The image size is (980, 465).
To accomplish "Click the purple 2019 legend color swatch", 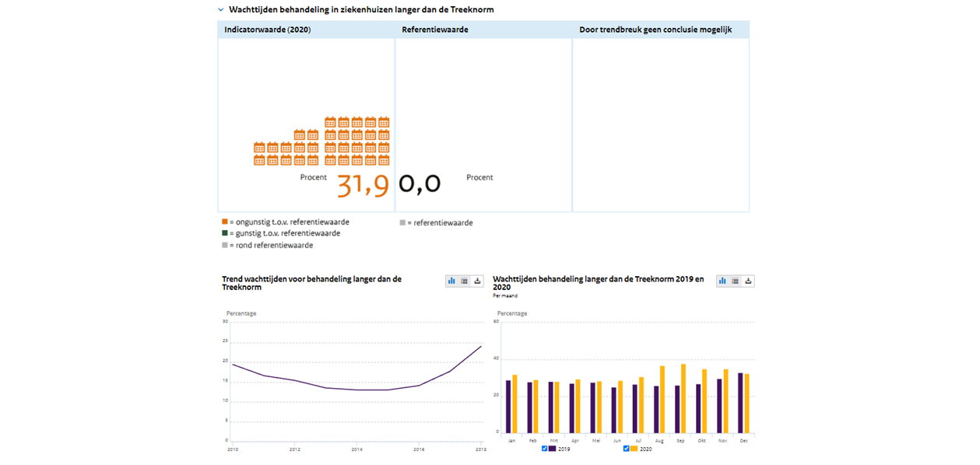I will point(553,449).
